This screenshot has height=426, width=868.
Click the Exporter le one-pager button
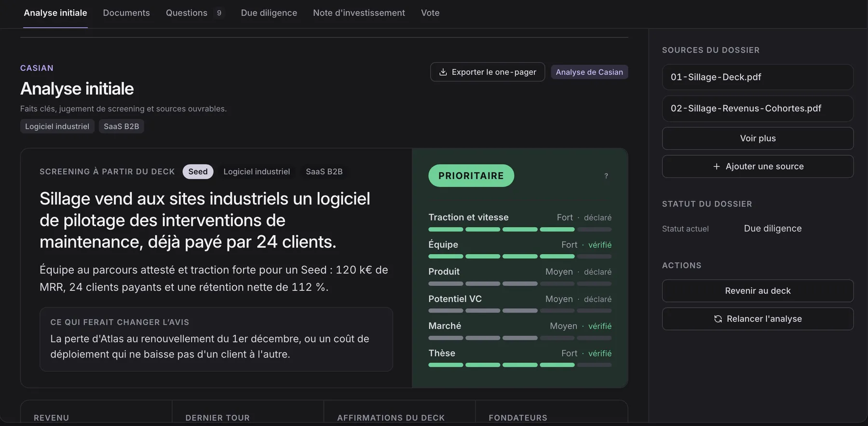tap(488, 72)
